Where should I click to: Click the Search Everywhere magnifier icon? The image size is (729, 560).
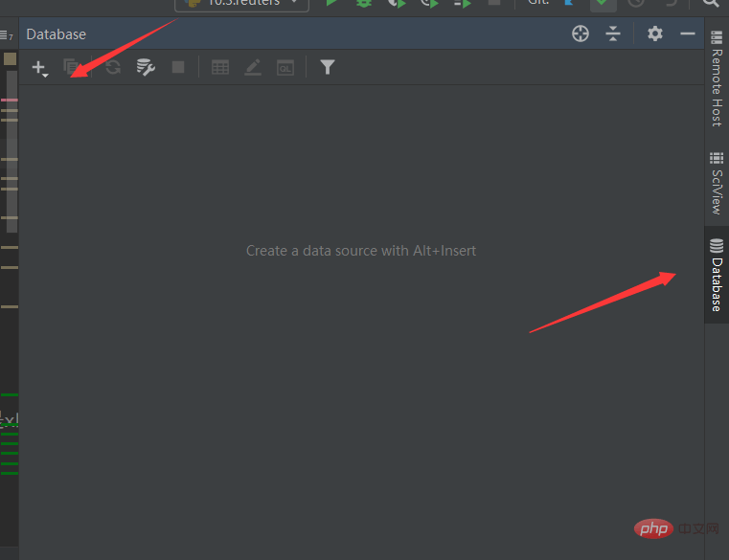pos(711,3)
